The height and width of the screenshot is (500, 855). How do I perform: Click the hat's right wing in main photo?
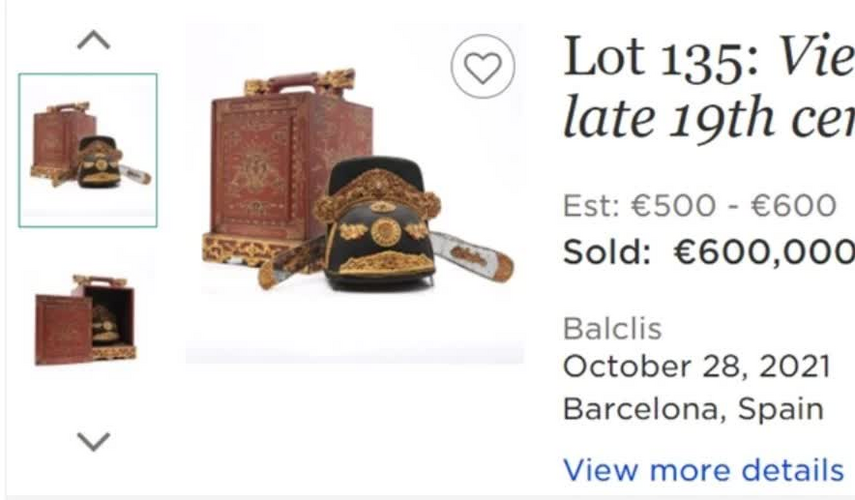472,255
